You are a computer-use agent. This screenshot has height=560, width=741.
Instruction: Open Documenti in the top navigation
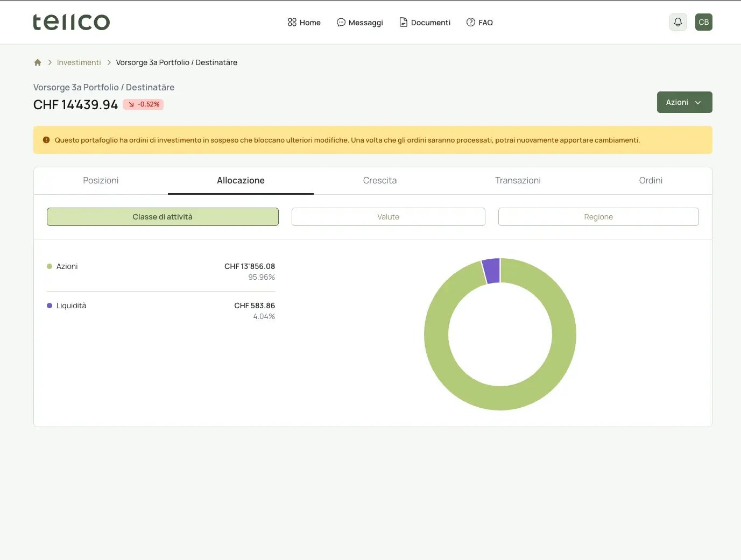(x=425, y=23)
